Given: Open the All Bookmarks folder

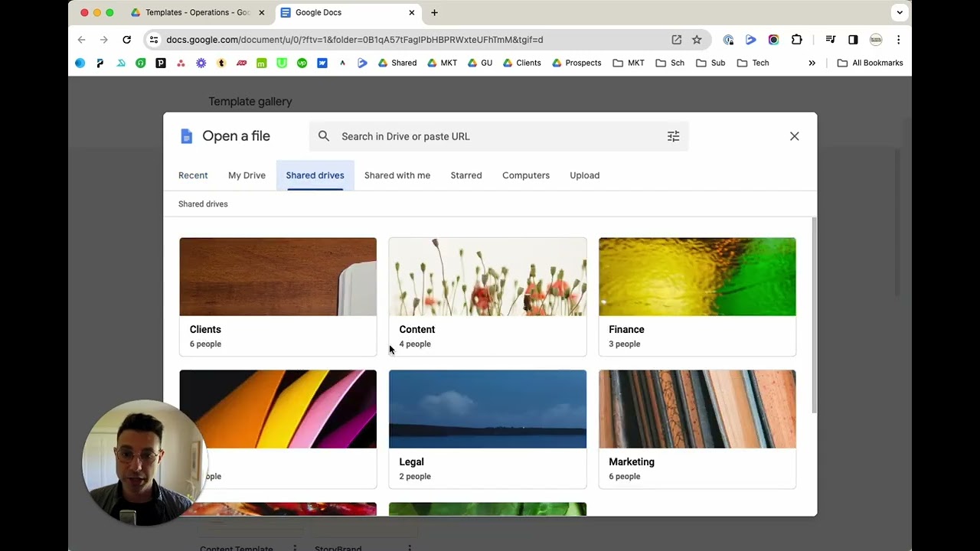Looking at the screenshot, I should pos(870,63).
